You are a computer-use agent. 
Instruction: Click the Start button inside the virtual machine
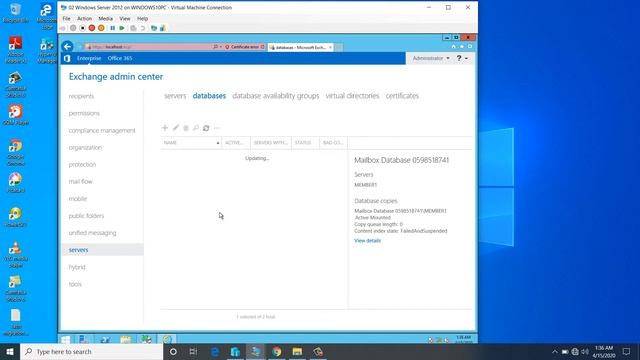[66, 339]
